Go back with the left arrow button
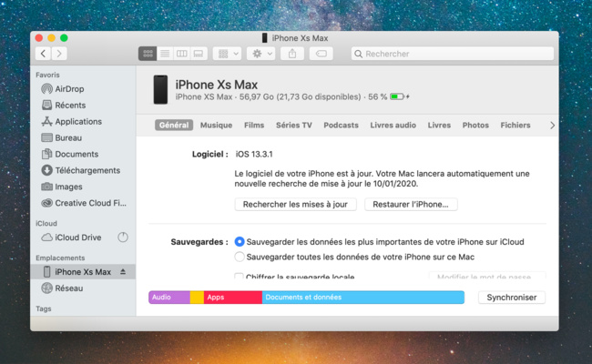Screen dimensions: 592x364 coord(44,54)
